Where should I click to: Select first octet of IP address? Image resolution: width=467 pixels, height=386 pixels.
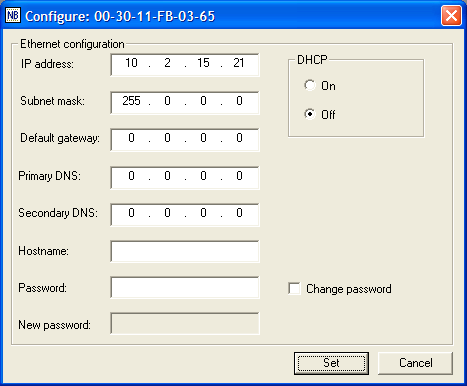[131, 63]
